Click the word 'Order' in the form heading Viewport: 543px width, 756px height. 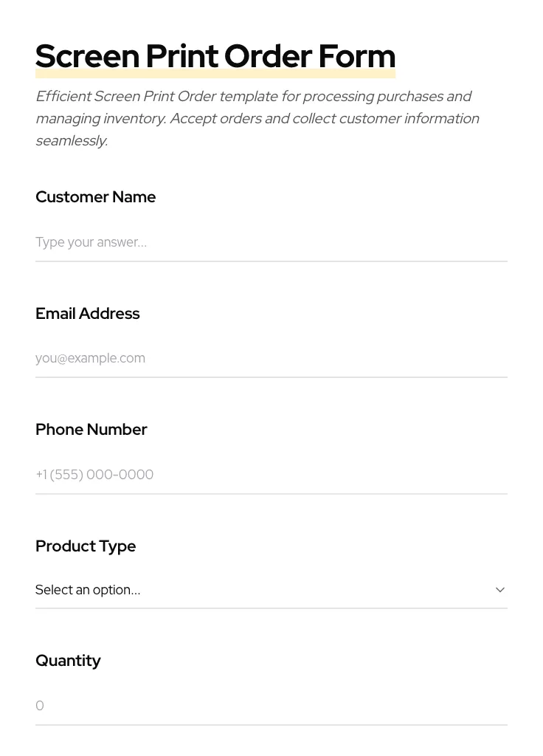tap(268, 57)
